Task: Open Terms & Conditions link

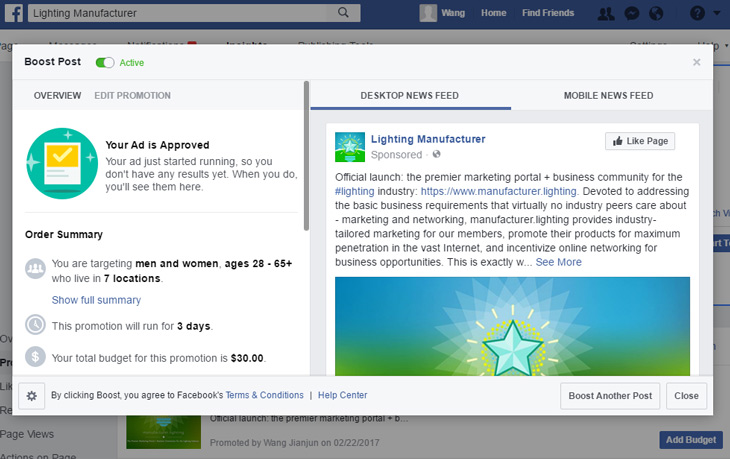Action: (x=264, y=395)
